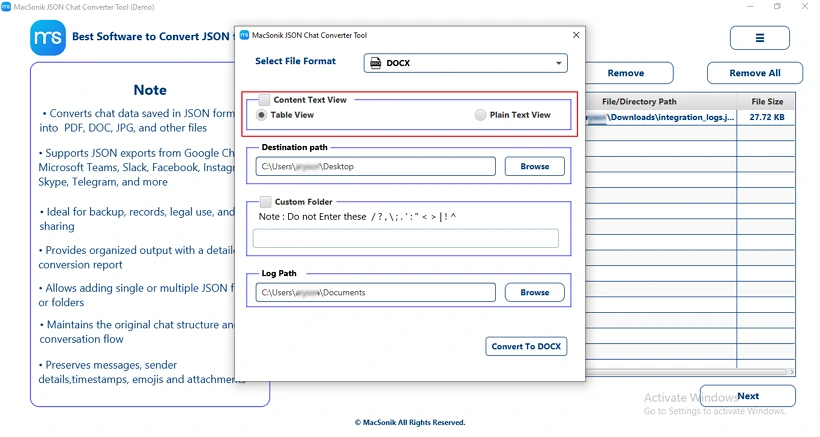820x437 pixels.
Task: Tick the Custom Folder checkbox
Action: tap(266, 202)
